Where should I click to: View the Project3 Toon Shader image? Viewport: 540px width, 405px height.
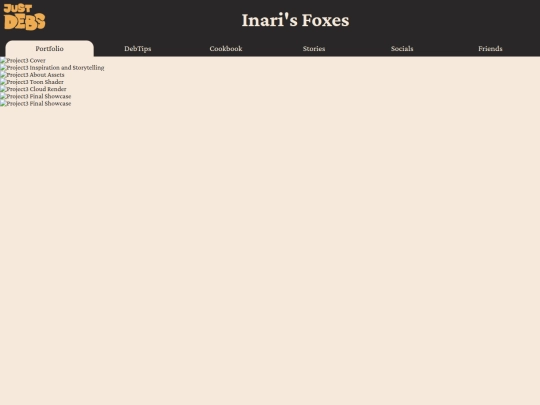[32, 82]
